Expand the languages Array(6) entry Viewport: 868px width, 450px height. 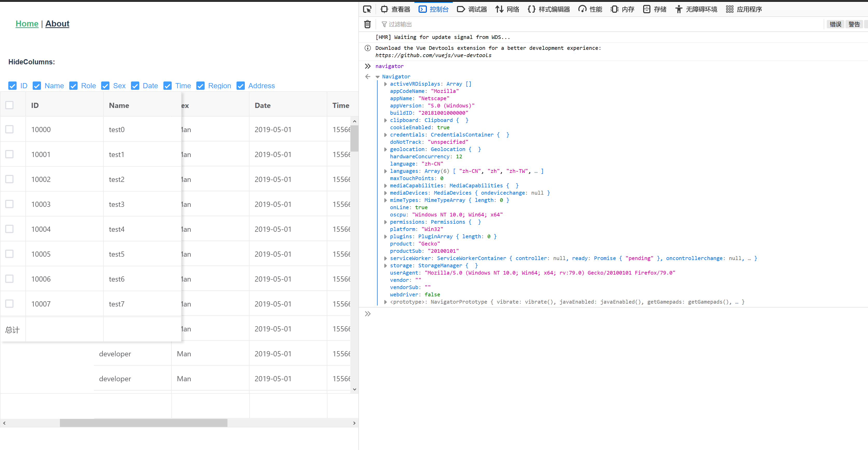[385, 171]
